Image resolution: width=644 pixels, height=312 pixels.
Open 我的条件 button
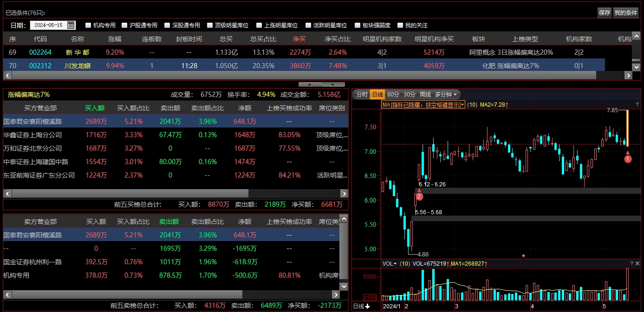click(626, 13)
